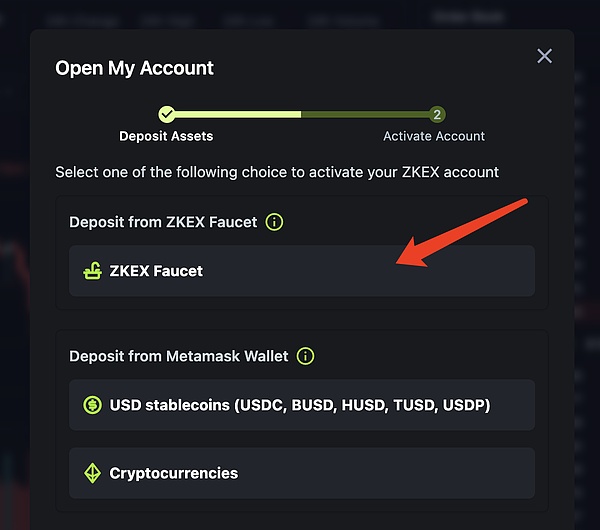
Task: Show info about Metamask Wallet deposit
Action: coord(305,356)
